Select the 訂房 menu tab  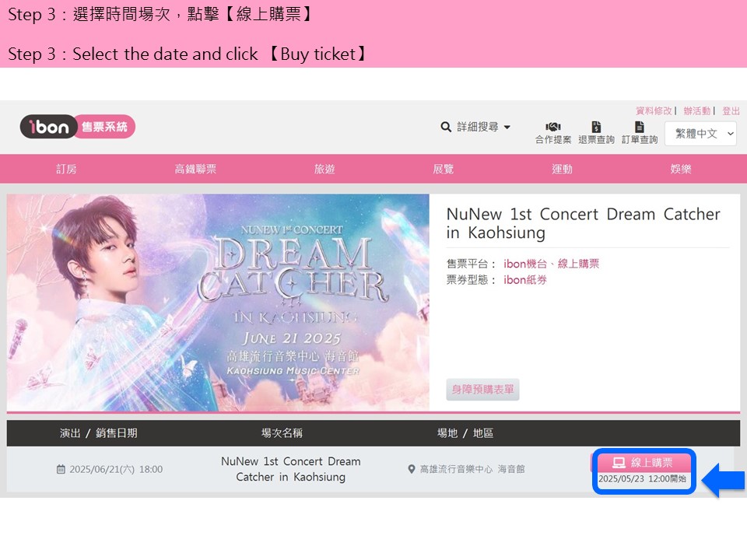[x=66, y=169]
